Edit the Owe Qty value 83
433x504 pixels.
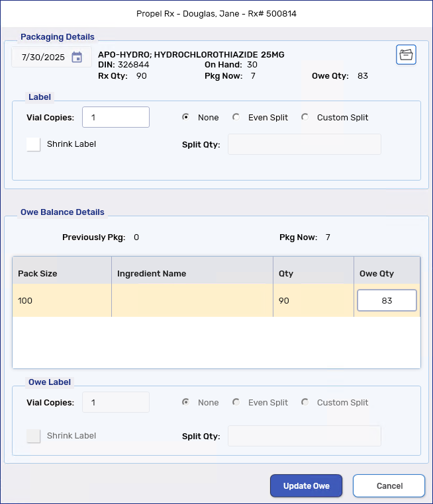387,300
